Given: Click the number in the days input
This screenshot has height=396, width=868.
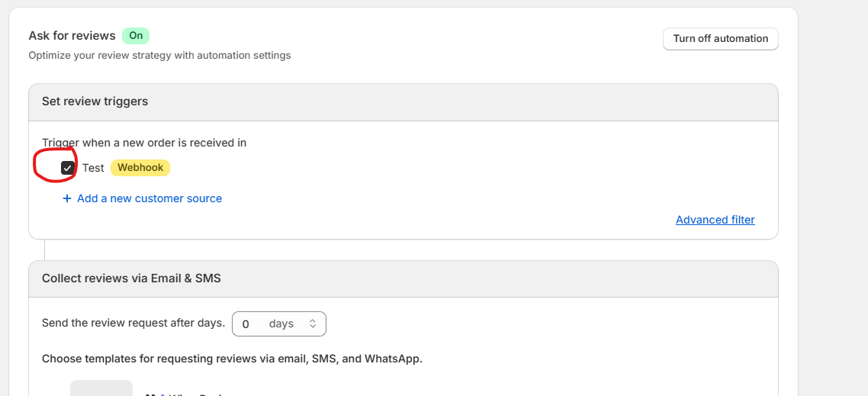Looking at the screenshot, I should click(246, 324).
